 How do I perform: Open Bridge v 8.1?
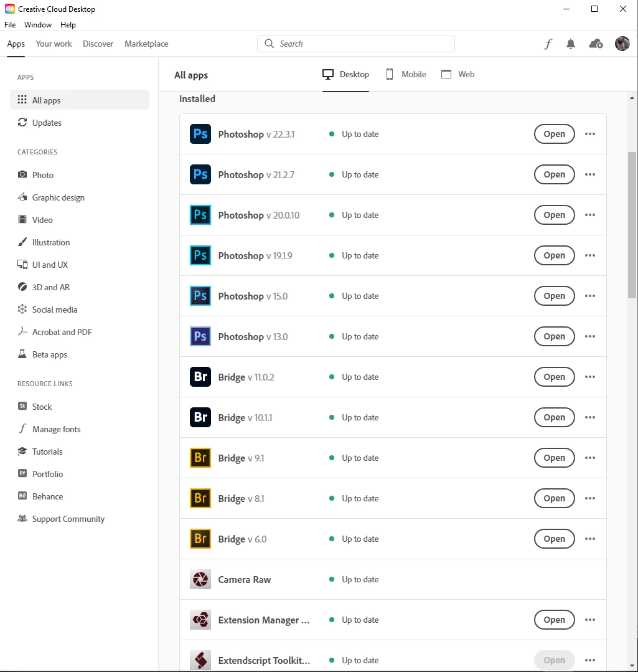click(554, 498)
